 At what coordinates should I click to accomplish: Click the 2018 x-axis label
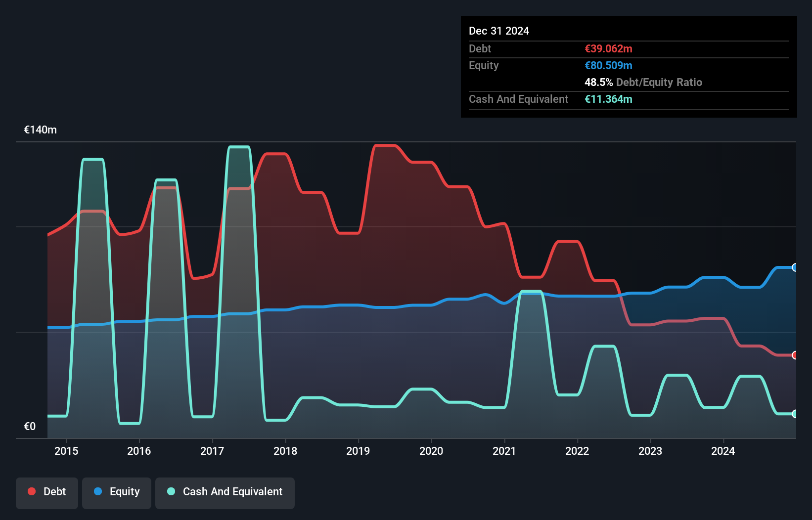pyautogui.click(x=285, y=451)
